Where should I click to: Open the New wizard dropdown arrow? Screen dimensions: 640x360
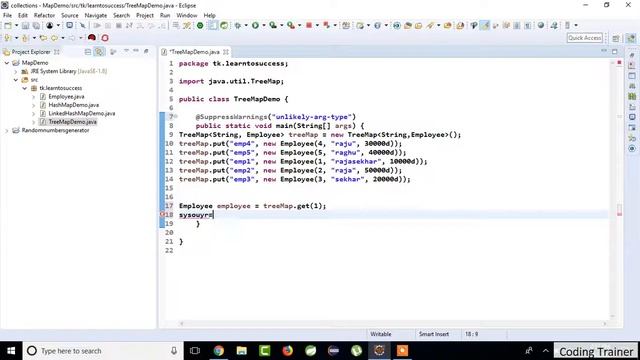click(16, 25)
